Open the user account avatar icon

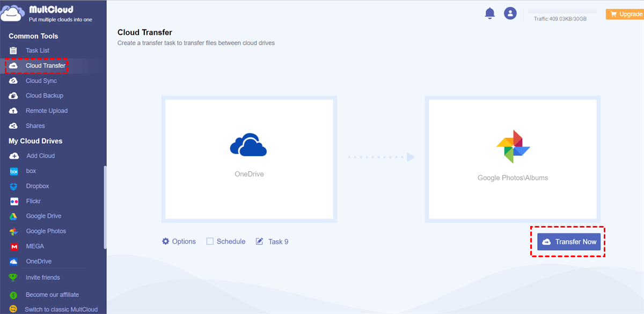coord(510,13)
